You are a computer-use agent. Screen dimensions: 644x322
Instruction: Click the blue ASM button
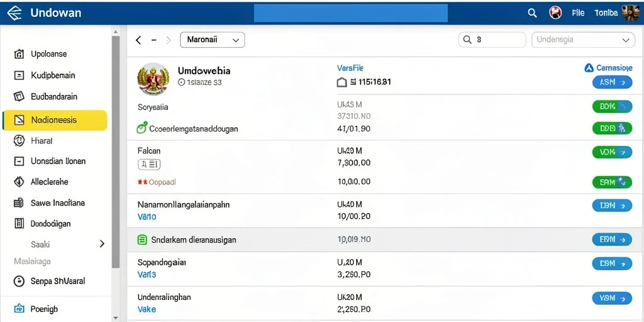[x=612, y=82]
